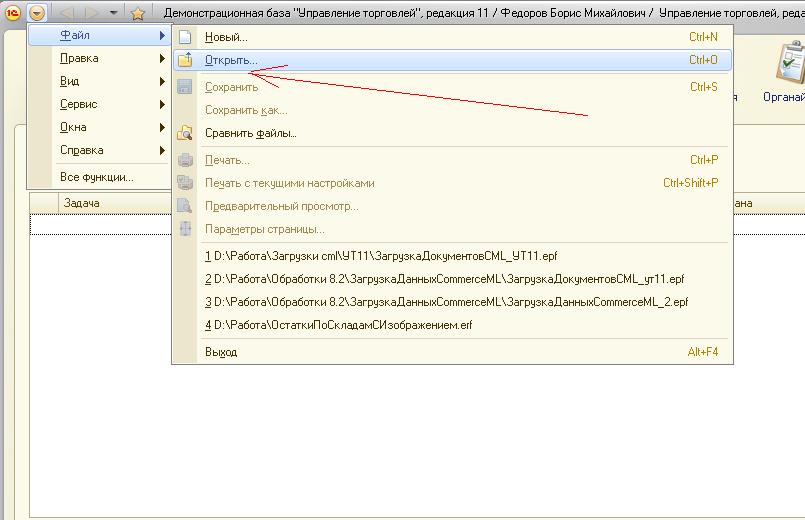Click the Favorites star icon
This screenshot has height=520, width=805.
tap(138, 13)
